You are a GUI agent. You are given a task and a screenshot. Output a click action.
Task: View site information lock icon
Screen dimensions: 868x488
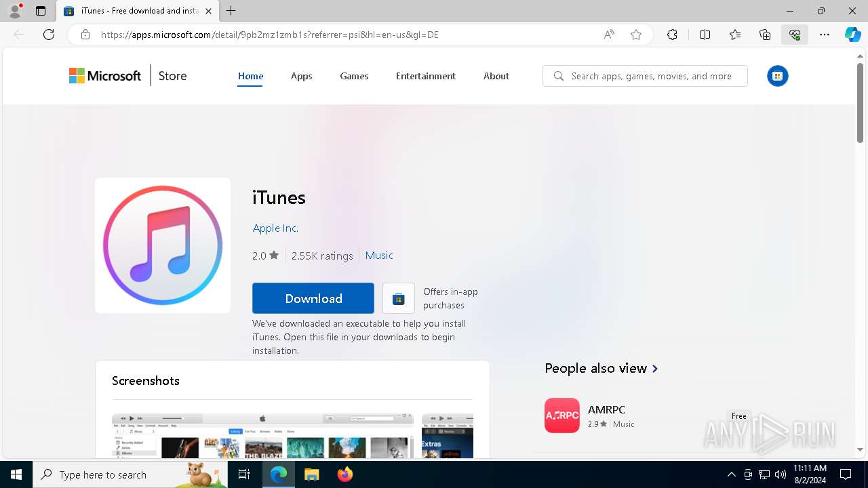tap(85, 35)
